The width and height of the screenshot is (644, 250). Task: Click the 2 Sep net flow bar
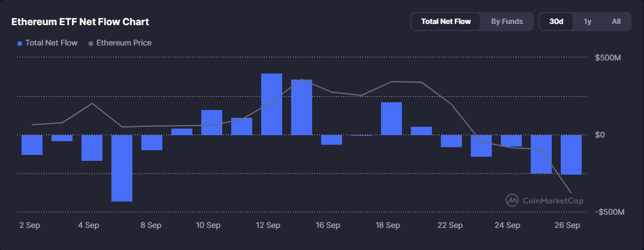coord(32,145)
